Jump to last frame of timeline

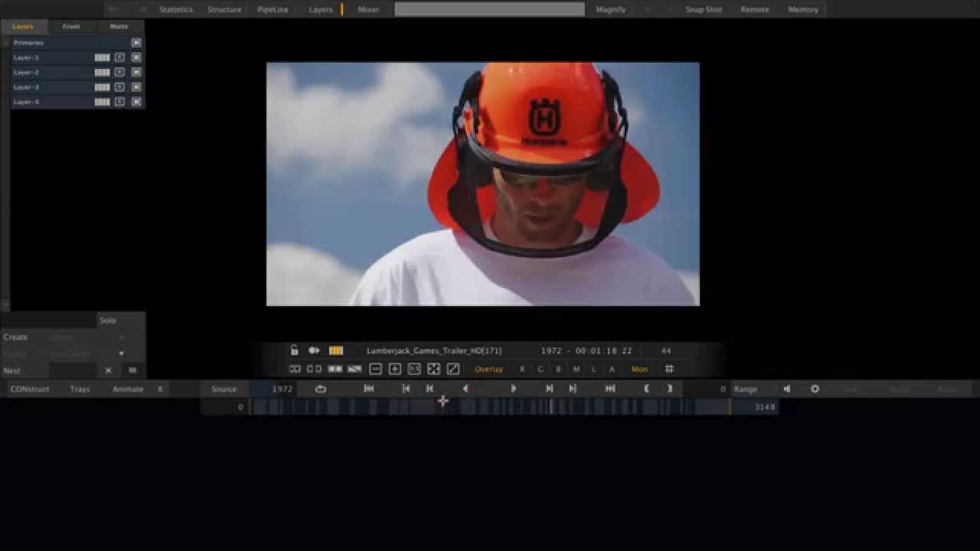pyautogui.click(x=610, y=389)
